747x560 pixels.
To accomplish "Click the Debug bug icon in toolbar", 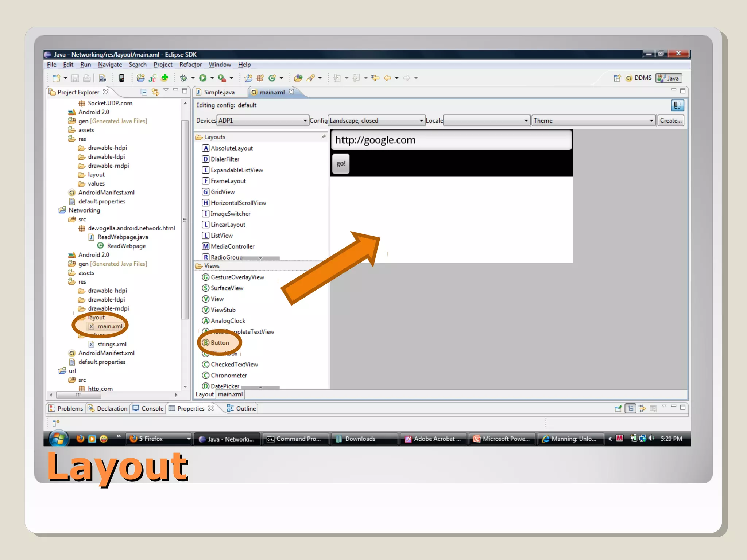I will point(184,78).
